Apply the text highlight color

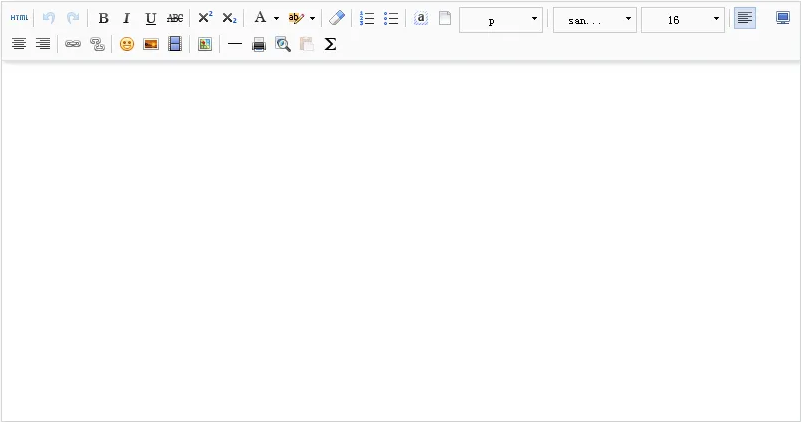296,18
